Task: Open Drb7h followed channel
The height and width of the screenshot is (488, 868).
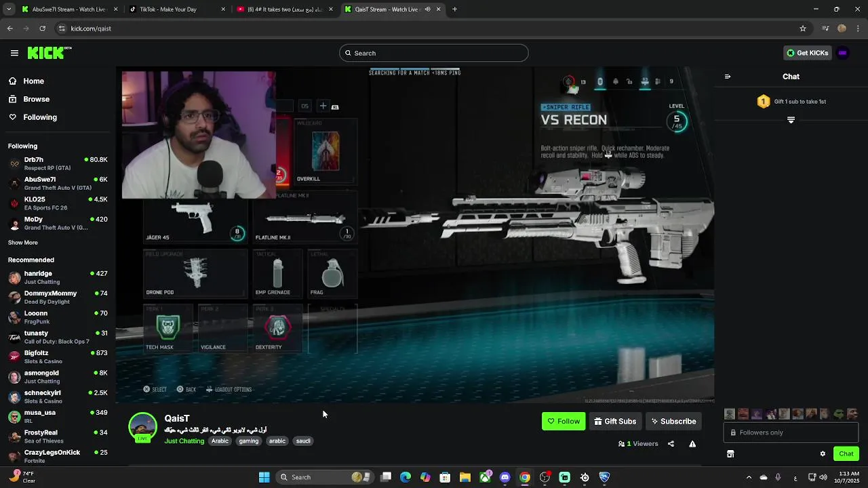Action: coord(58,163)
